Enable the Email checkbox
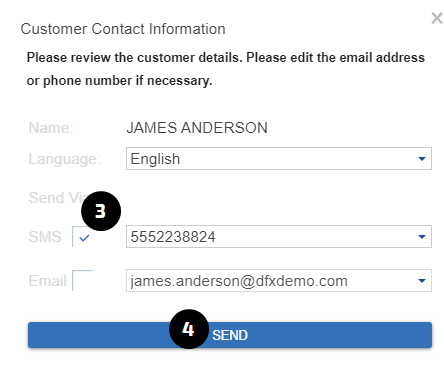Viewport: 444px width, 367px height. coord(83,281)
